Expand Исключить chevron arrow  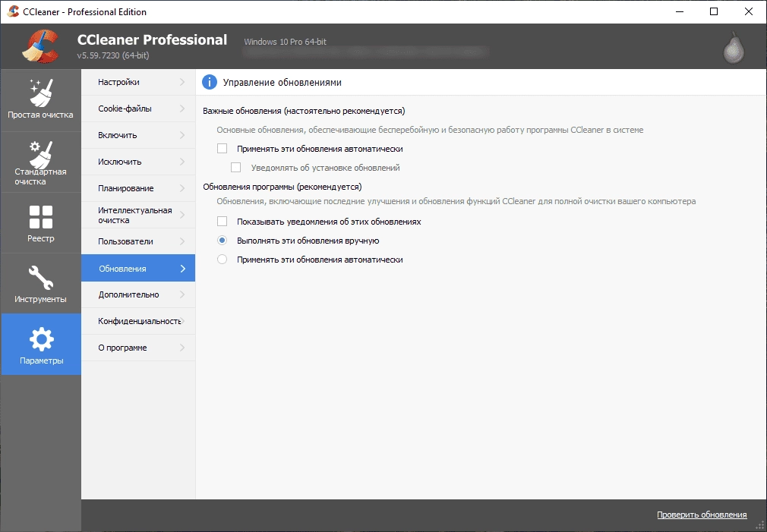click(x=182, y=162)
